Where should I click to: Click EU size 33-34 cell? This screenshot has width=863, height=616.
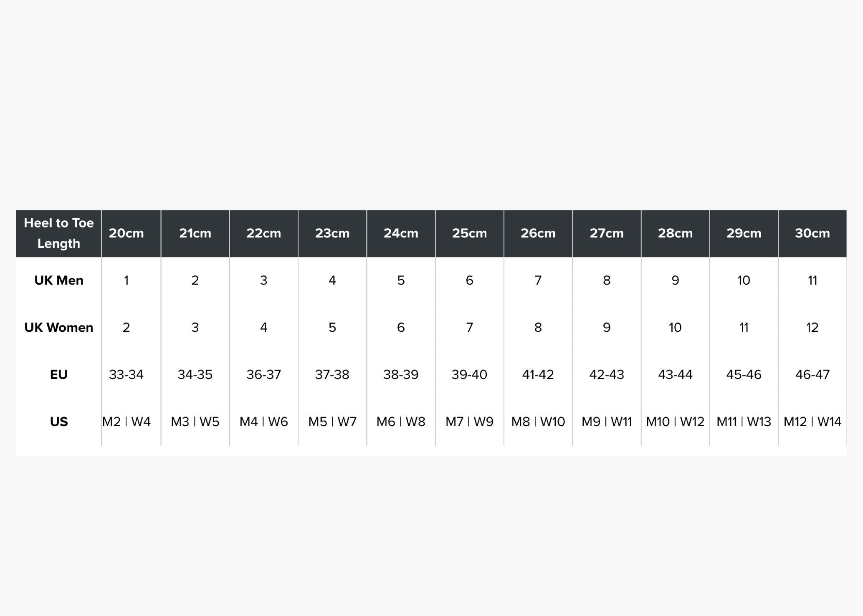click(126, 375)
